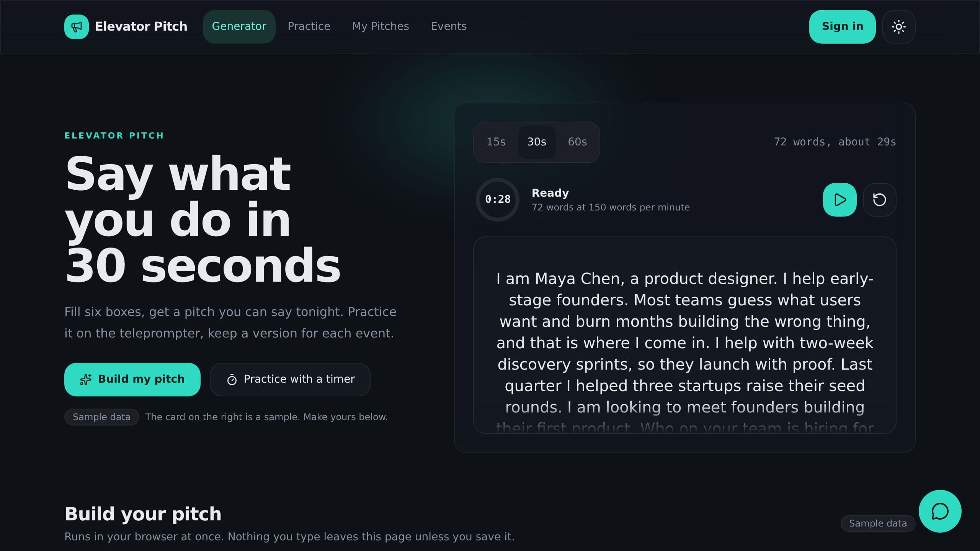980x551 pixels.
Task: Click the megaphone logo icon
Action: 77,27
